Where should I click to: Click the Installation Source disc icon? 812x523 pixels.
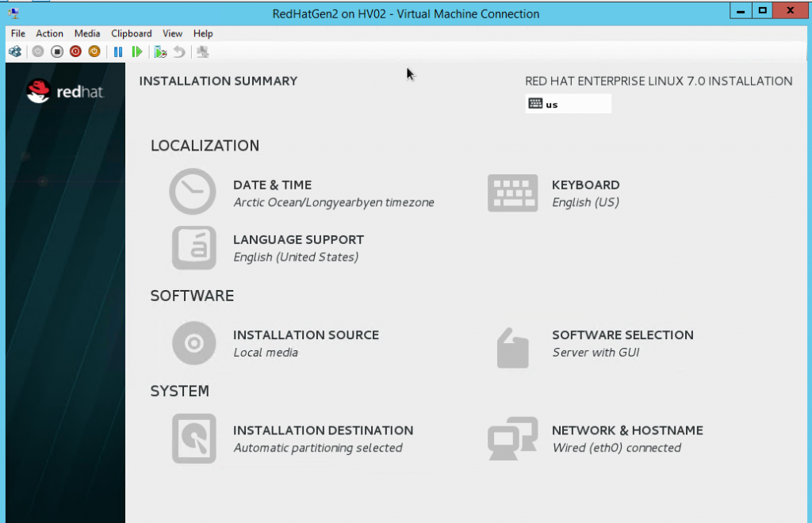(194, 343)
